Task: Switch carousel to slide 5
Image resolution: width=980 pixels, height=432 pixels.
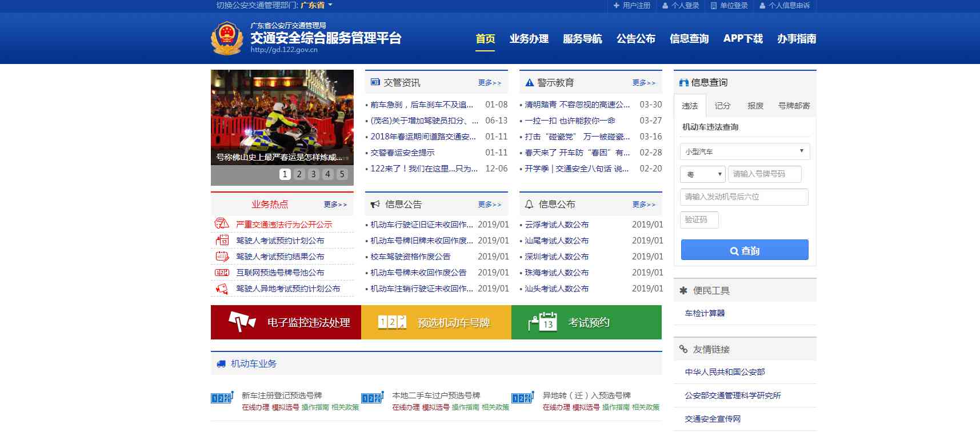Action: [342, 174]
